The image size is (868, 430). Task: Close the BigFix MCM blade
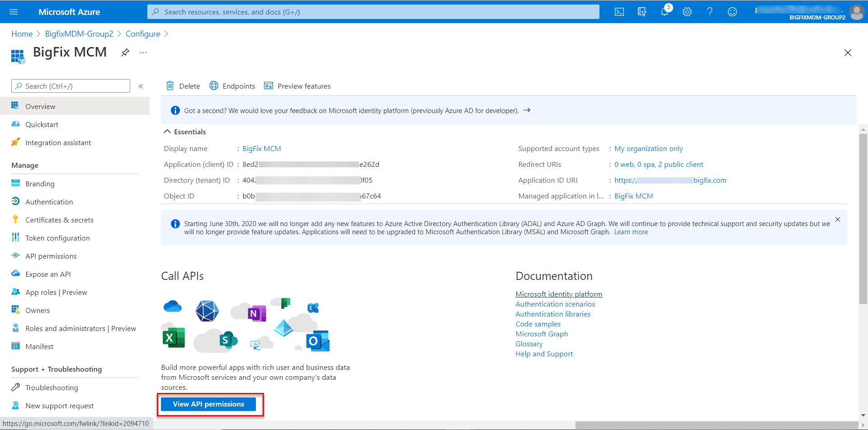pos(848,53)
